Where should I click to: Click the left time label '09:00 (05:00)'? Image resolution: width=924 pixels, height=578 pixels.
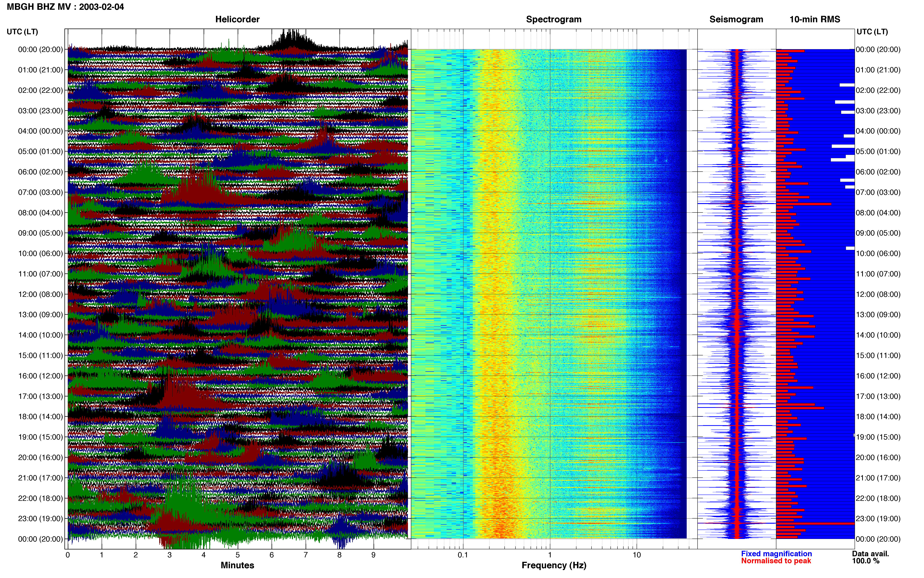[x=41, y=233]
